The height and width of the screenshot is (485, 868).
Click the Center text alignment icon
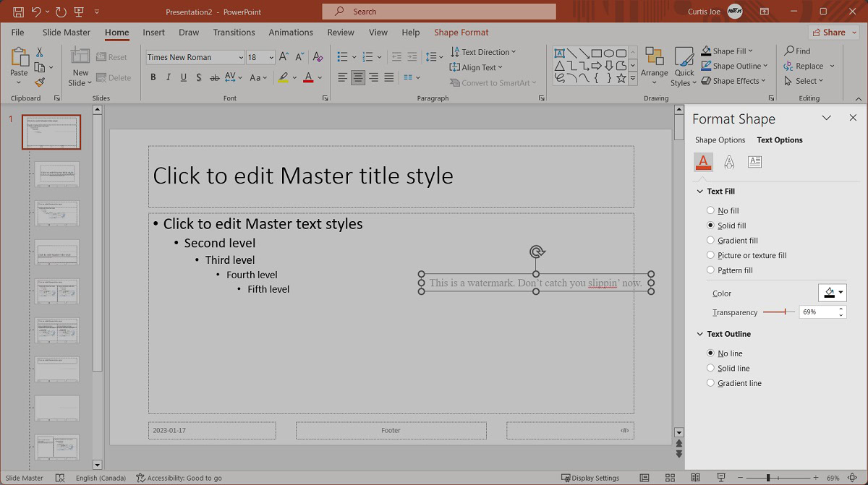pyautogui.click(x=358, y=77)
